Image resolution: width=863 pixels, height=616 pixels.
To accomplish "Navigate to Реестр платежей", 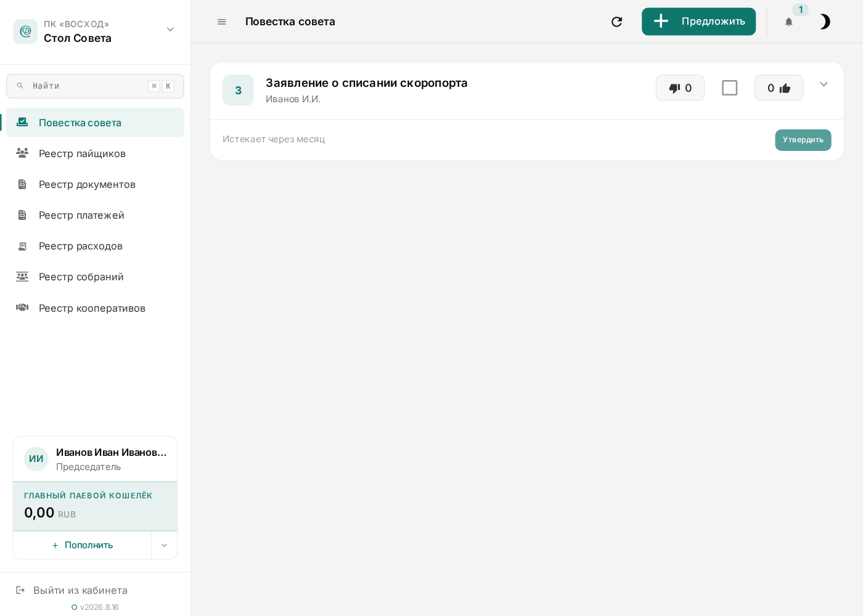I will point(95,215).
